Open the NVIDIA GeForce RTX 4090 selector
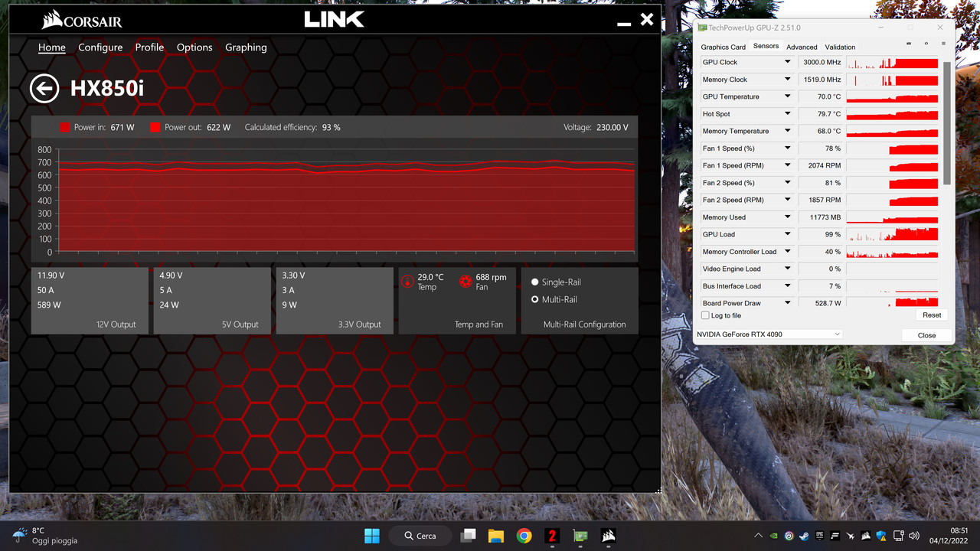This screenshot has width=980, height=551. coord(769,334)
